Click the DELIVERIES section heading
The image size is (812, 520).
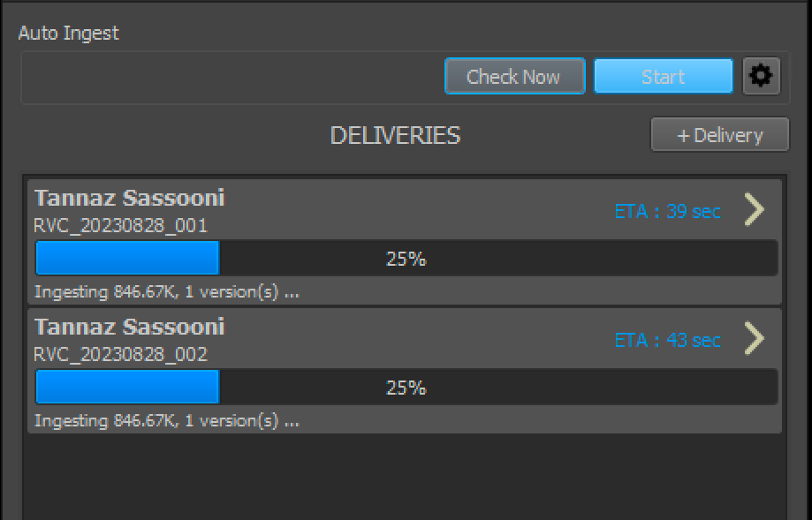coord(395,136)
